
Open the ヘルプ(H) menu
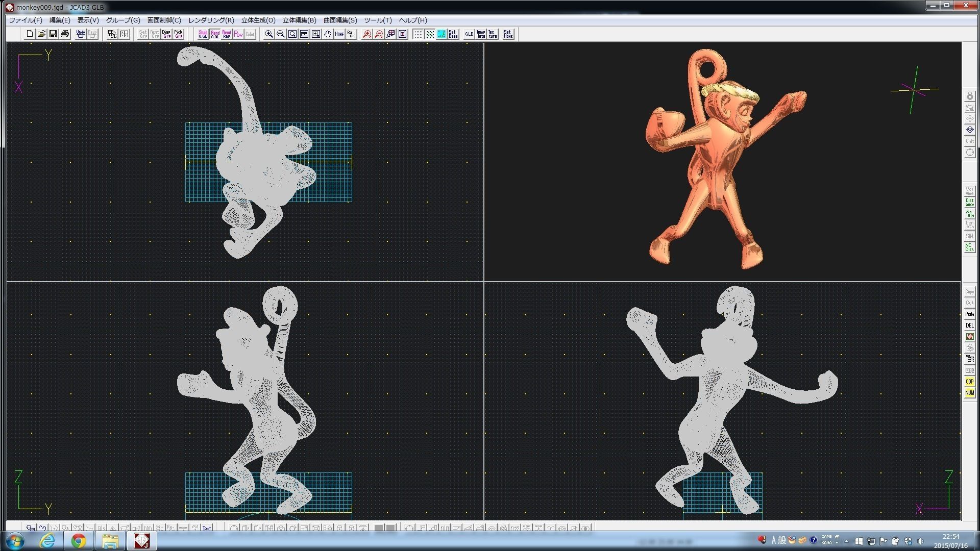click(412, 20)
